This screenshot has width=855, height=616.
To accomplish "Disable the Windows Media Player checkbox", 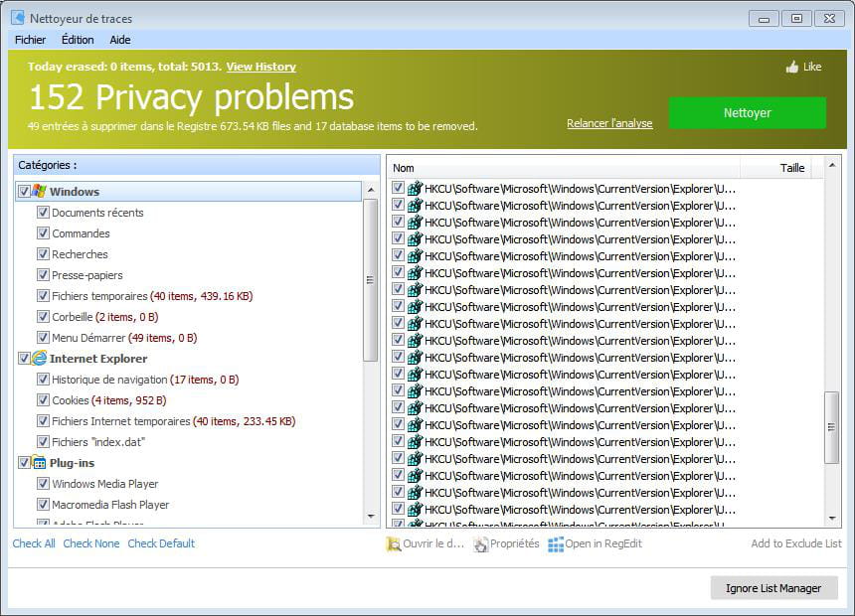I will pos(43,484).
